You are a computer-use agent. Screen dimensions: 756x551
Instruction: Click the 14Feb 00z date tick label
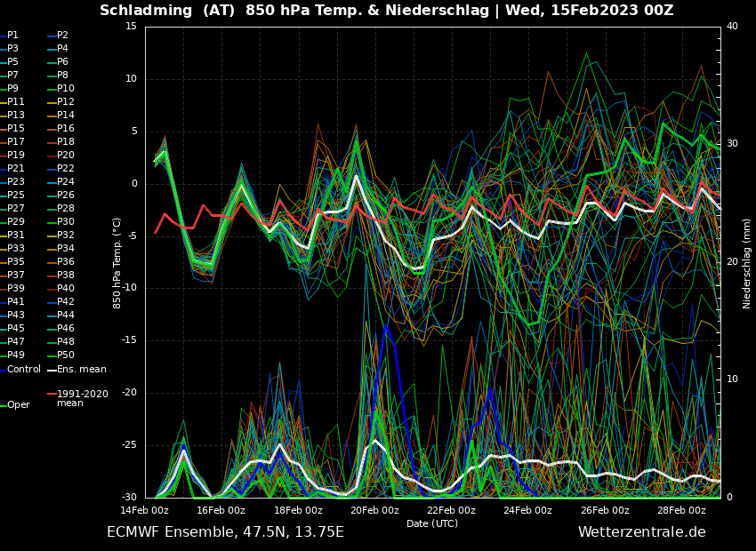[x=144, y=510]
